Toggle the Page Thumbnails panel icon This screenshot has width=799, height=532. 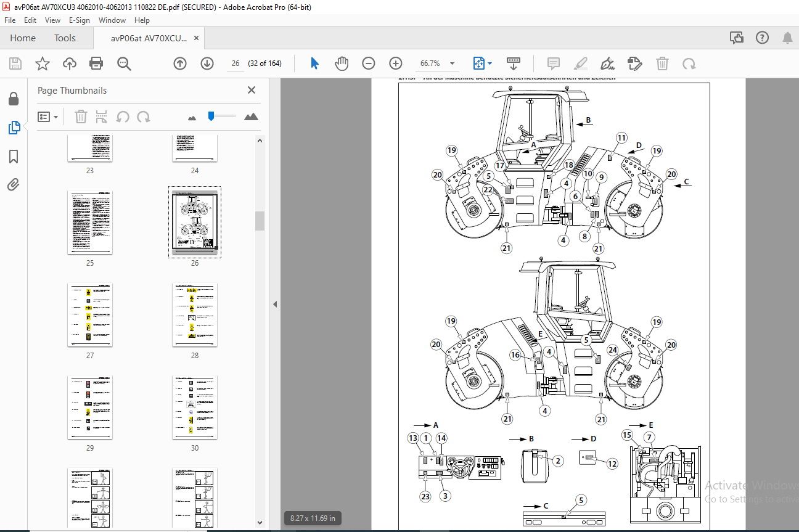click(14, 128)
